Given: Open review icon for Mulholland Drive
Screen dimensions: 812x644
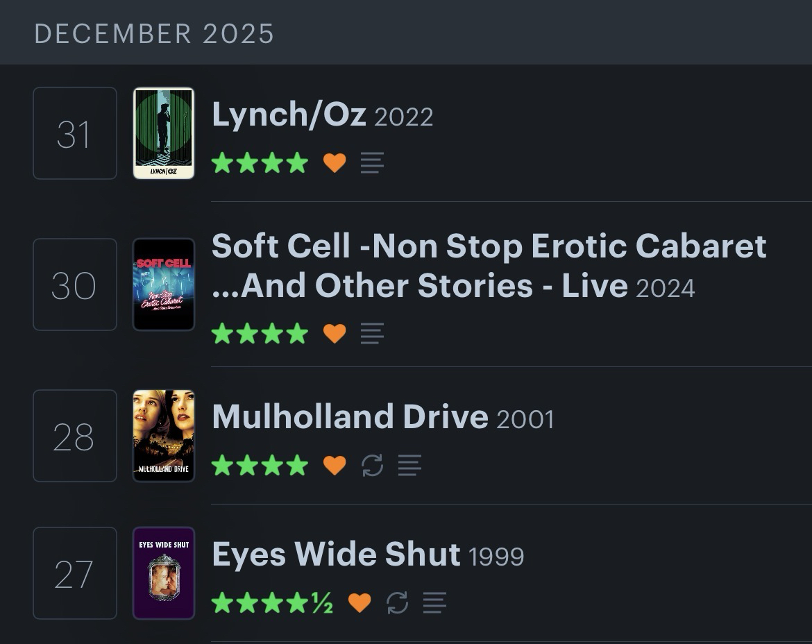Looking at the screenshot, I should coord(409,465).
